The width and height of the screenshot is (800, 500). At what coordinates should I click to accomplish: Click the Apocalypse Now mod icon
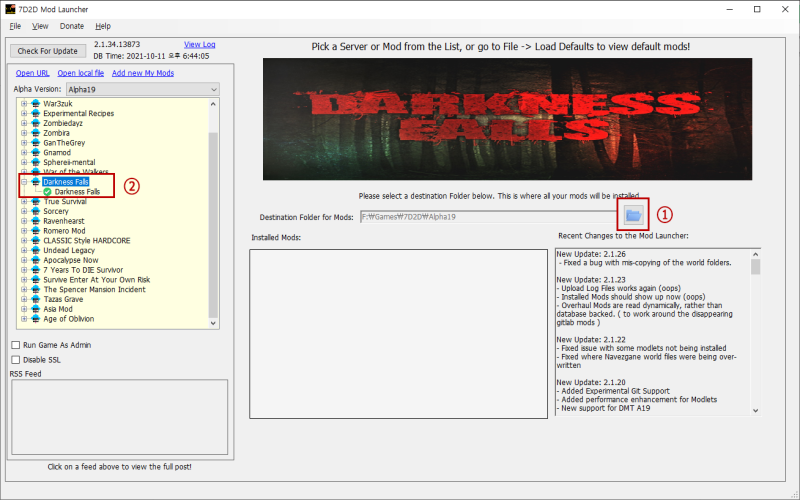[36, 260]
